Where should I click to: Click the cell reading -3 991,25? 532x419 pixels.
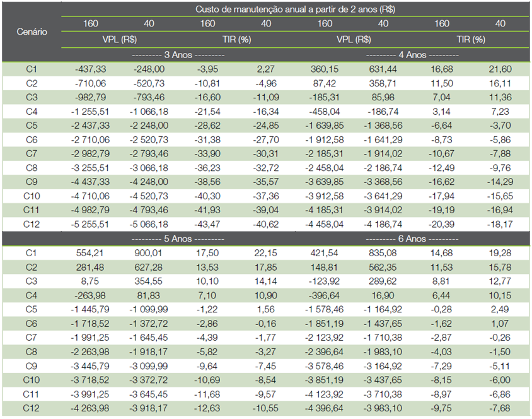(x=90, y=394)
